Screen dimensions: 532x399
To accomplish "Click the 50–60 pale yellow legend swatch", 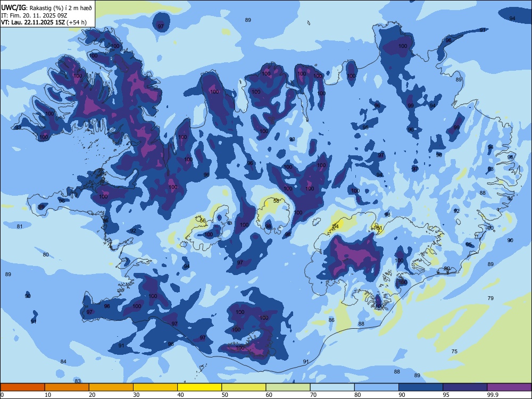I will (244, 387).
